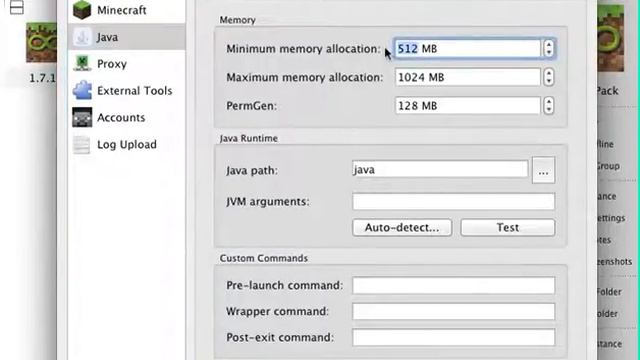Adjust the PermGen stepper arrows
This screenshot has height=360, width=640.
pos(549,106)
